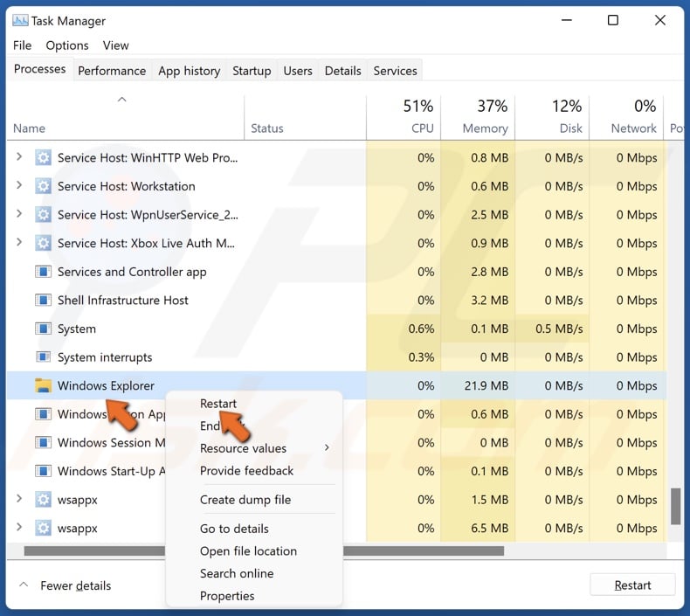Expand Service Host: Xbox Live Auth group
The width and height of the screenshot is (690, 616).
click(19, 242)
